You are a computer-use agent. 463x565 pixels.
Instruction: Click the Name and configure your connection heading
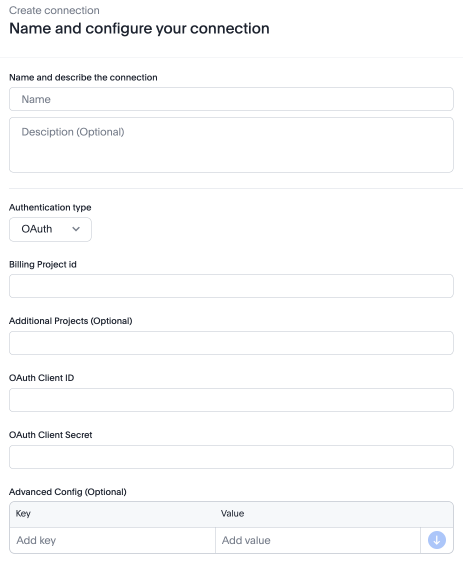click(x=139, y=28)
